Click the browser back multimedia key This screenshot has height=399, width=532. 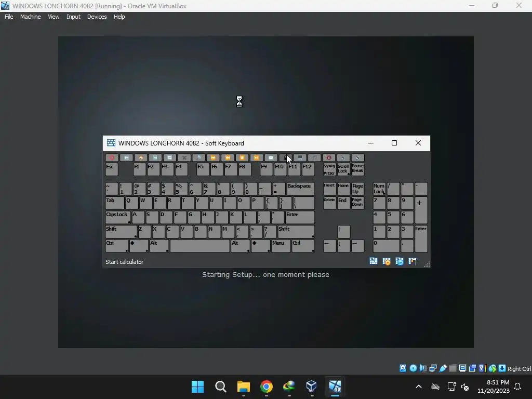point(126,158)
